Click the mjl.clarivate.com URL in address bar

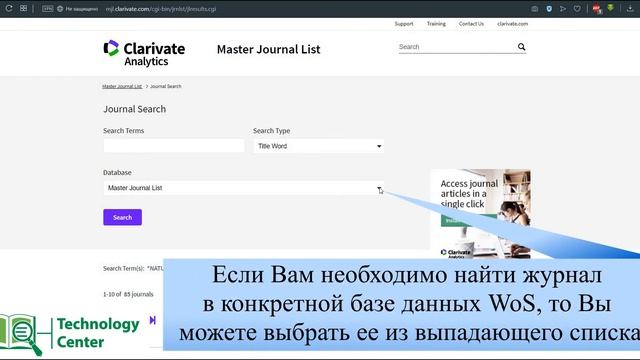tap(160, 9)
